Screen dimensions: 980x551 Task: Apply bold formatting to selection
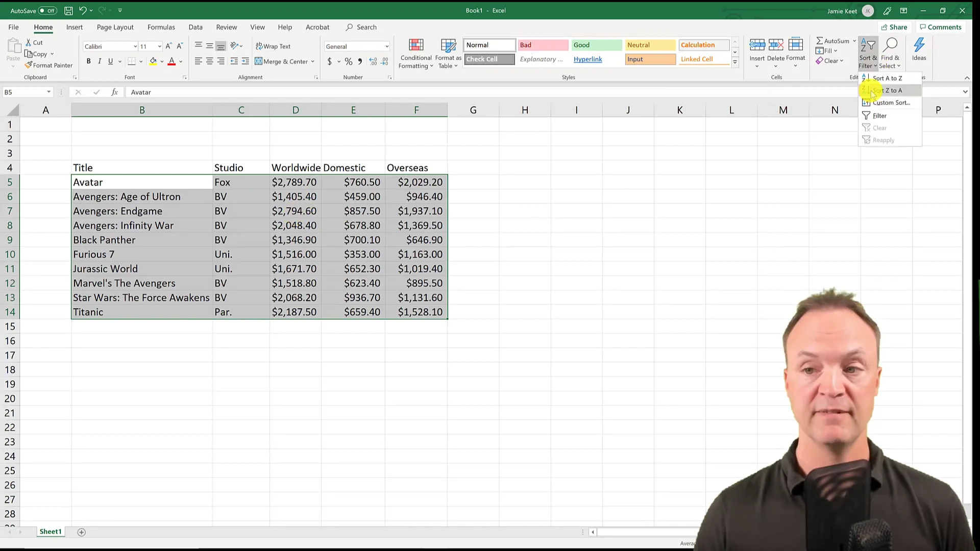pos(88,61)
